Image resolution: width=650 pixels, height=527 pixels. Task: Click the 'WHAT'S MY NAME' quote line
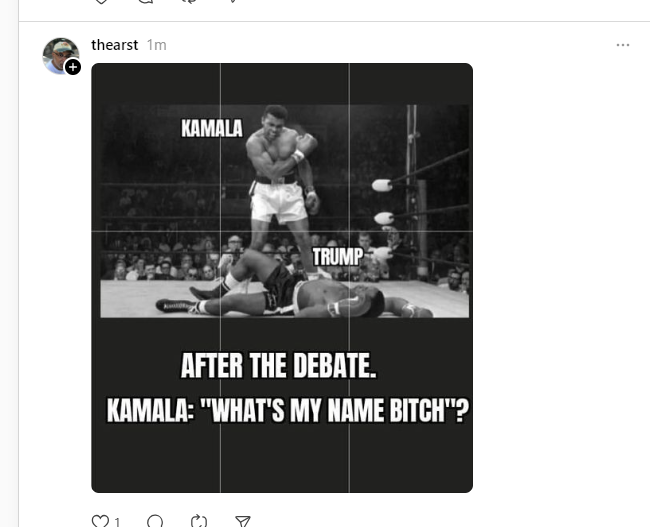(288, 411)
